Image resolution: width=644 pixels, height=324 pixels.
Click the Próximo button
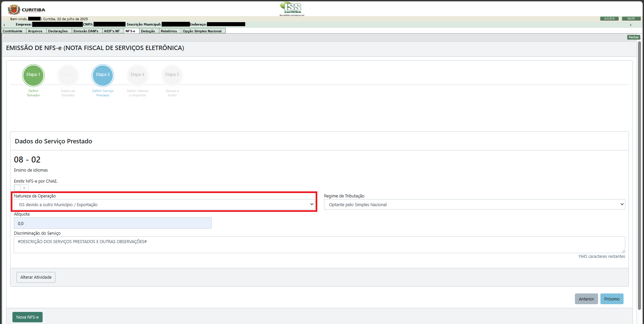point(611,299)
